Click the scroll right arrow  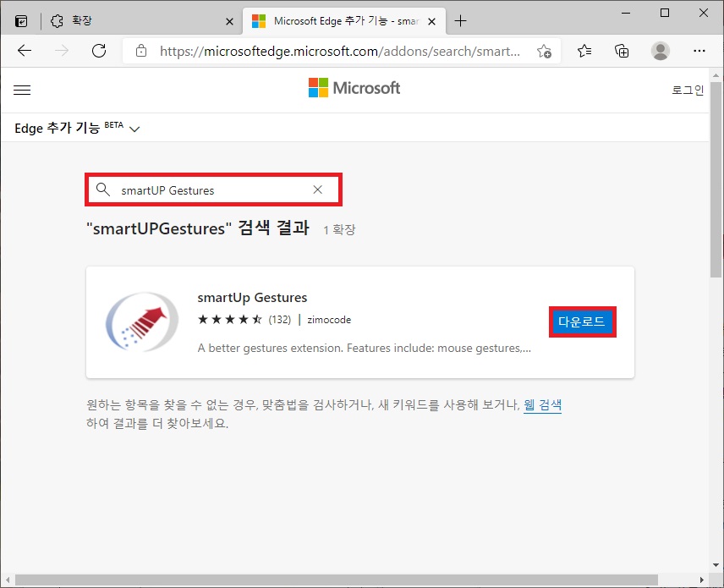[x=702, y=580]
